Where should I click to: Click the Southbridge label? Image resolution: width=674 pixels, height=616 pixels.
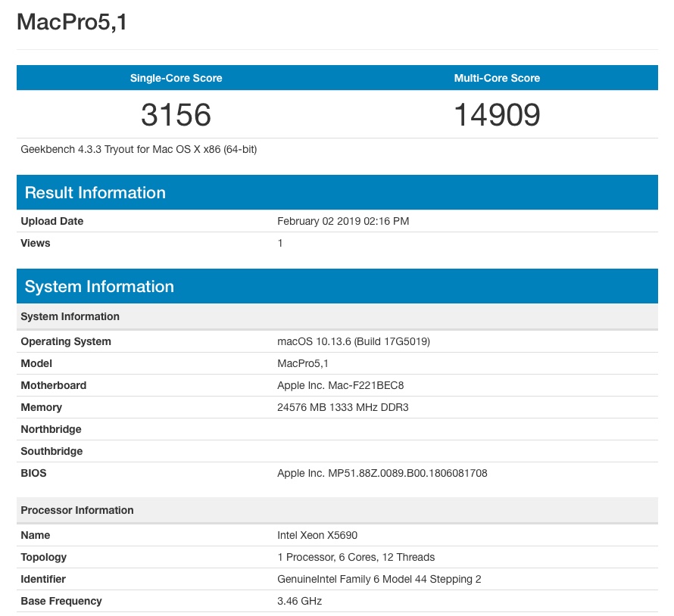click(x=51, y=451)
